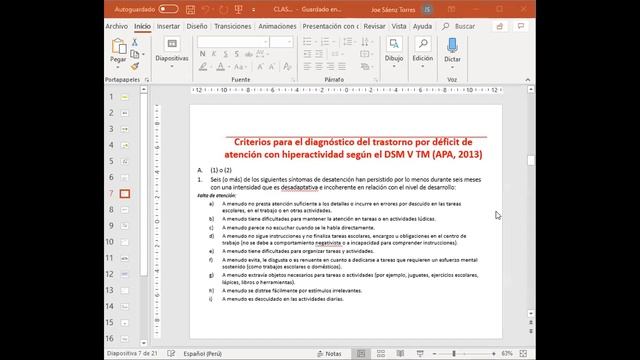
Task: Switch to the Vista tab
Action: 399,26
